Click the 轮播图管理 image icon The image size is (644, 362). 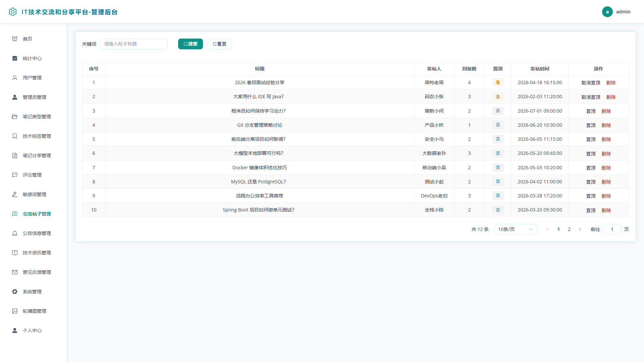point(15,311)
